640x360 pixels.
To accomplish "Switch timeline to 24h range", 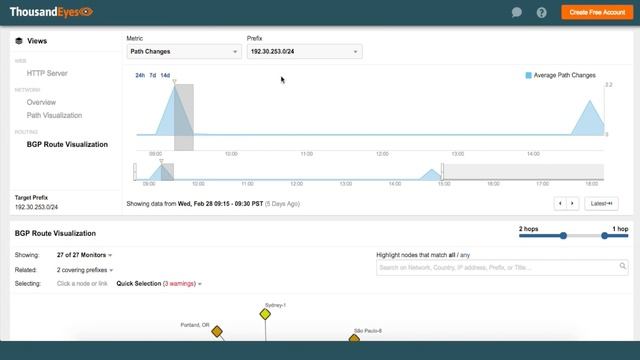I will coord(140,76).
